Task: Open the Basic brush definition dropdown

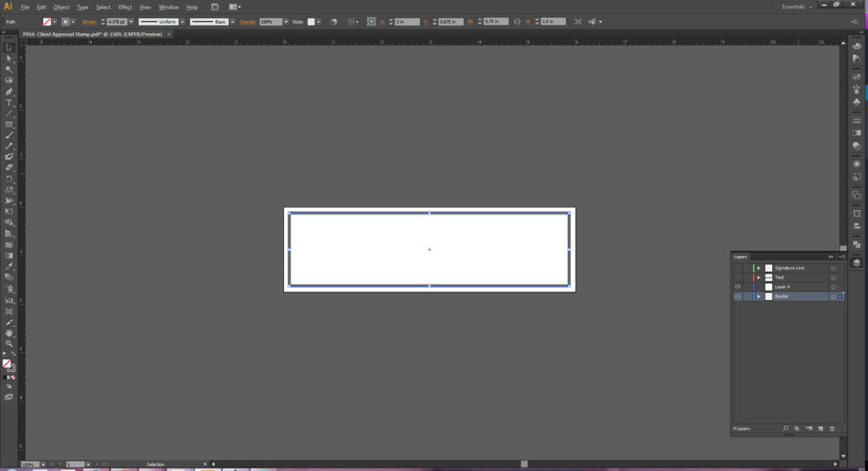Action: pyautogui.click(x=232, y=21)
